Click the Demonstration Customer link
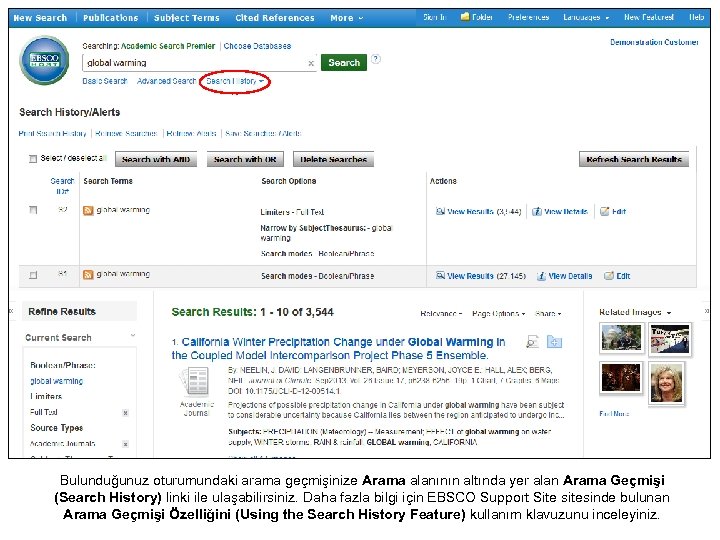 tap(654, 42)
